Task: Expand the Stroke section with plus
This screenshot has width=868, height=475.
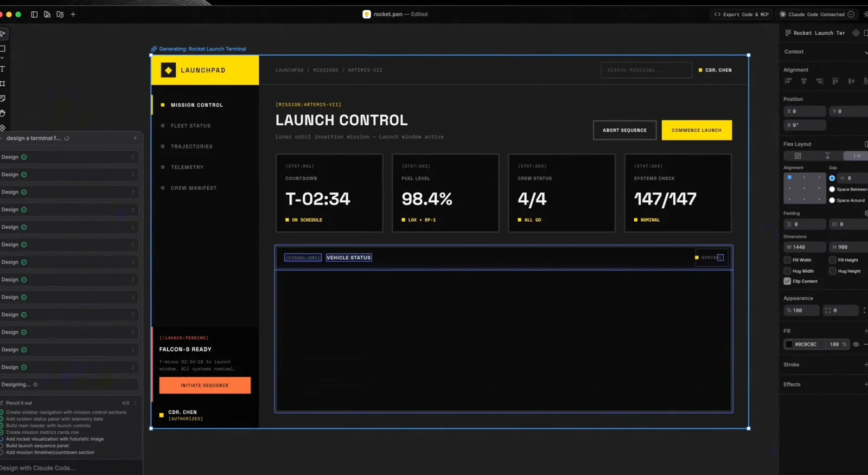Action: coord(865,365)
